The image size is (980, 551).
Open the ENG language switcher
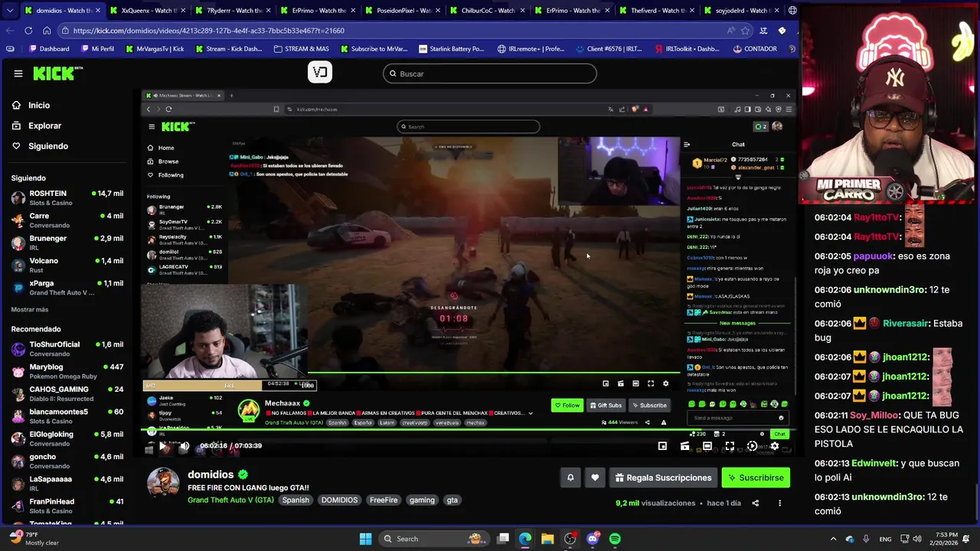point(885,539)
